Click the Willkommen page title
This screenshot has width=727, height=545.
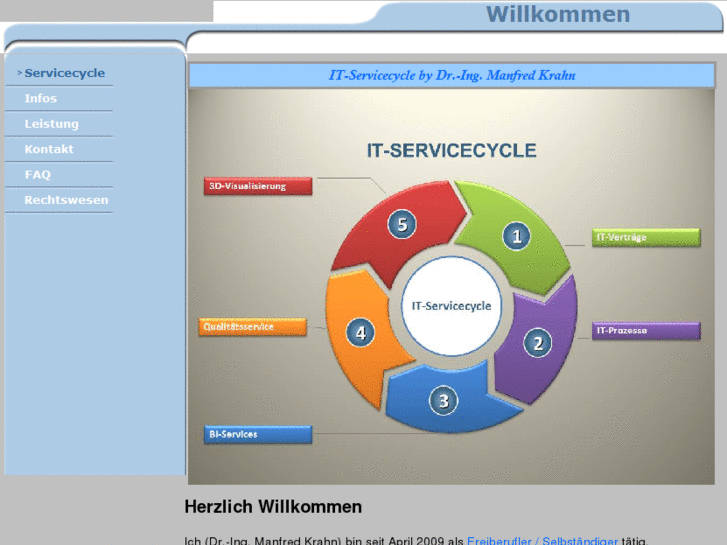pos(558,14)
